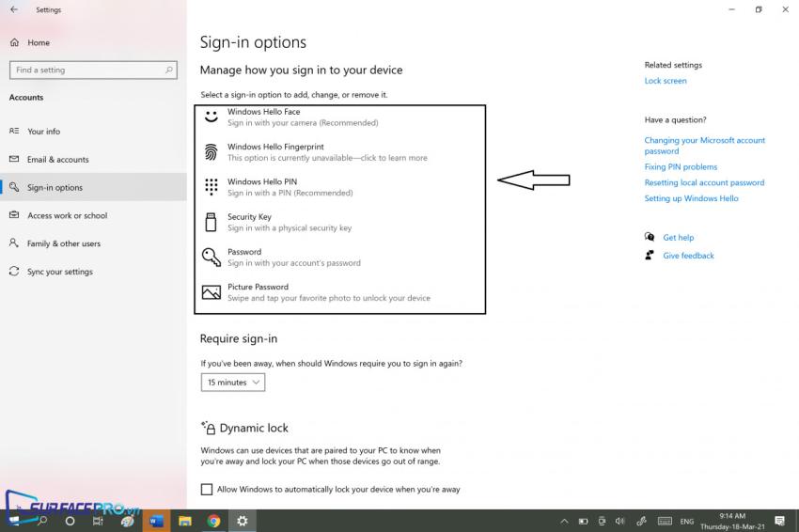Screen dimensions: 799x532
Task: Click the Paint app icon on taskbar
Action: [x=128, y=521]
